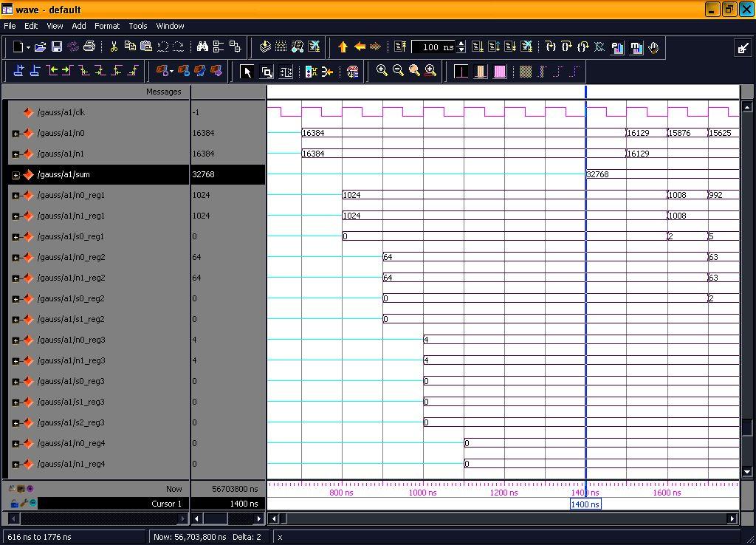Click the Zoom In magnifier icon

[382, 71]
